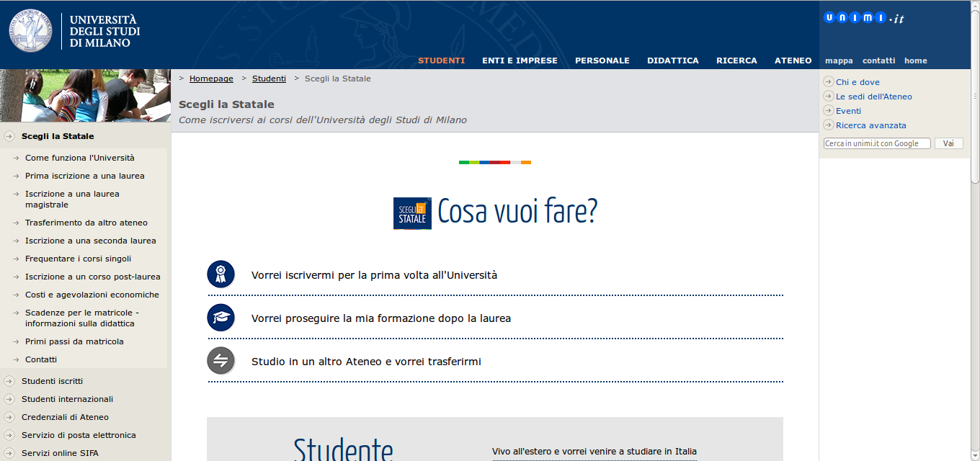Open the ENTI E IMPRESE menu
This screenshot has width=980, height=461.
click(520, 61)
